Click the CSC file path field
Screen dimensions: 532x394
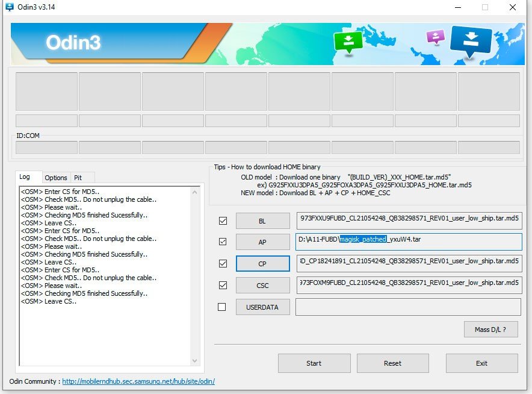tap(409, 286)
